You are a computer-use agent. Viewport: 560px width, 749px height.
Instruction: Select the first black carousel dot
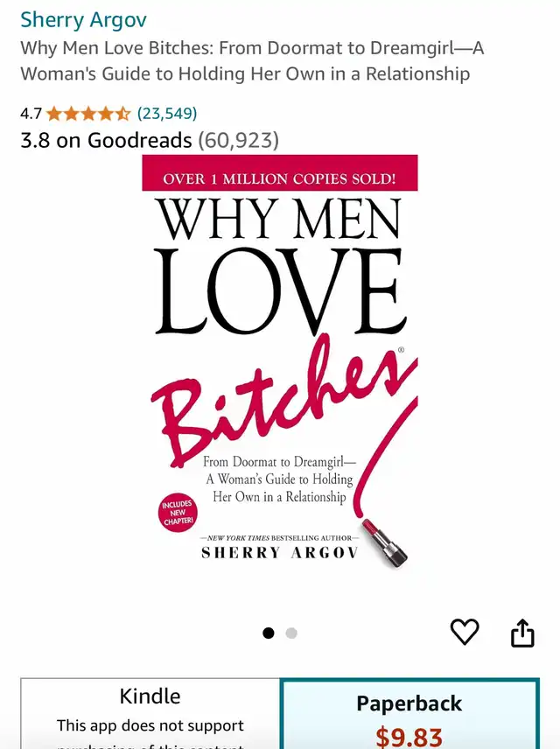point(269,633)
